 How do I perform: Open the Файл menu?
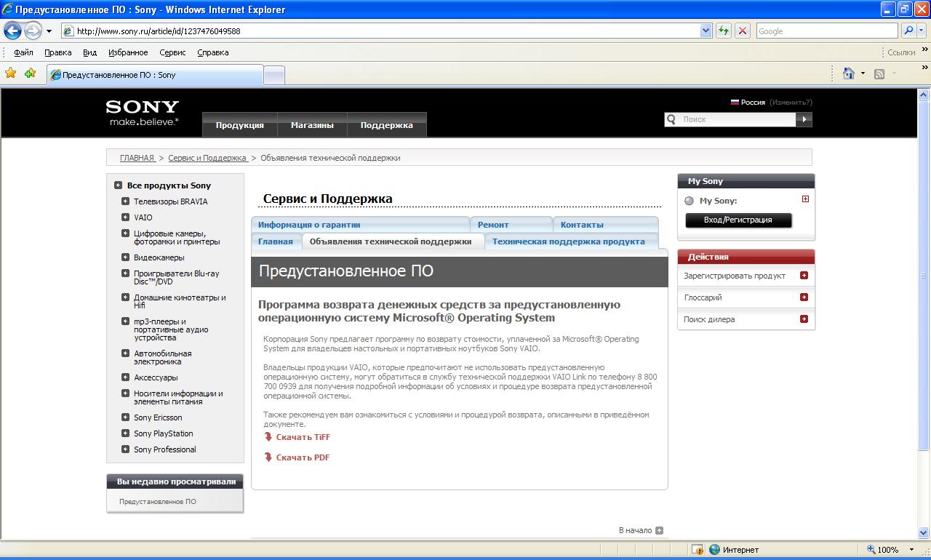23,52
